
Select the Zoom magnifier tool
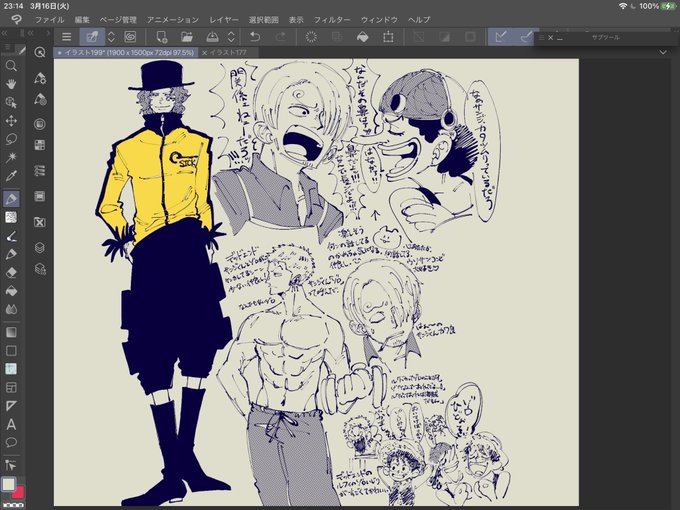pos(11,66)
